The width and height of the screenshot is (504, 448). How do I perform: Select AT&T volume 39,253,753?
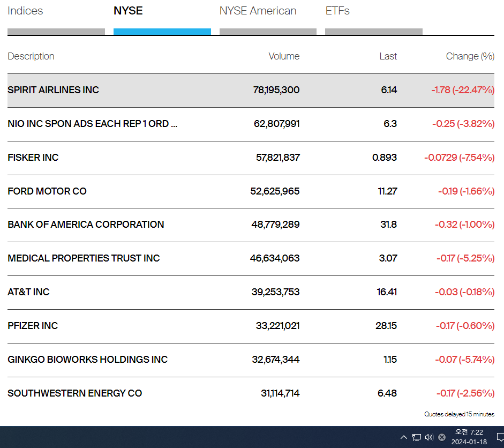pos(275,292)
